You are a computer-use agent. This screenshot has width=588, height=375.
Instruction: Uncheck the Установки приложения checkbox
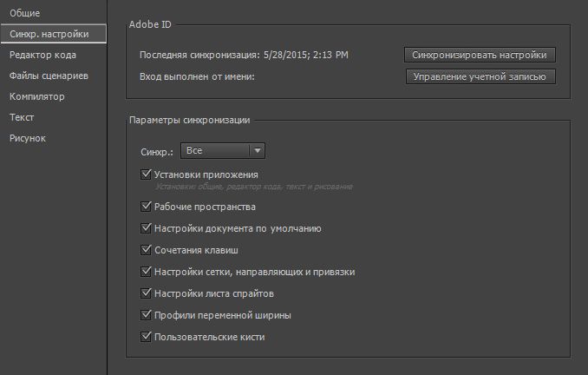(x=146, y=174)
